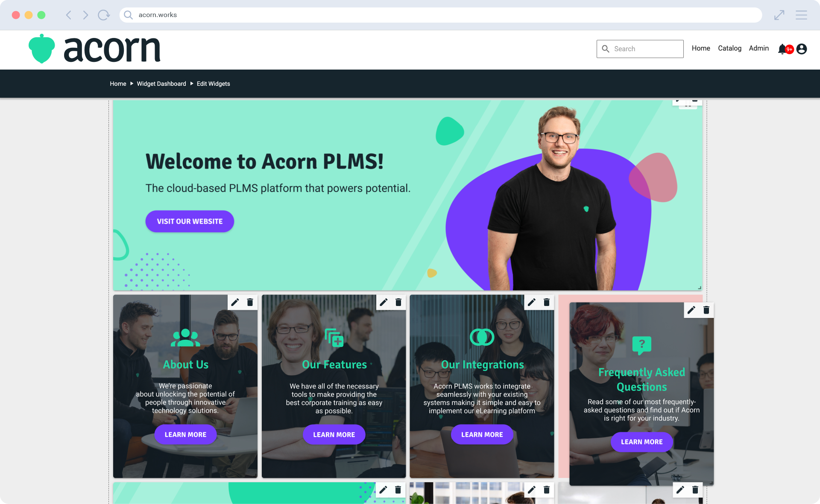The image size is (820, 504).
Task: Click the Home menu item in navigation
Action: coord(700,49)
